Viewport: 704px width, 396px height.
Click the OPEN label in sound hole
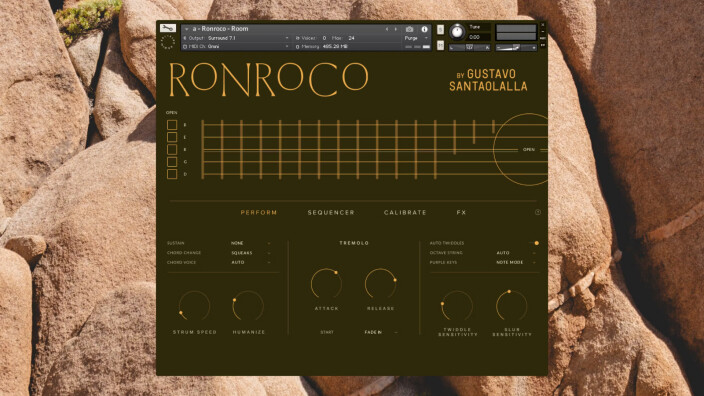529,150
